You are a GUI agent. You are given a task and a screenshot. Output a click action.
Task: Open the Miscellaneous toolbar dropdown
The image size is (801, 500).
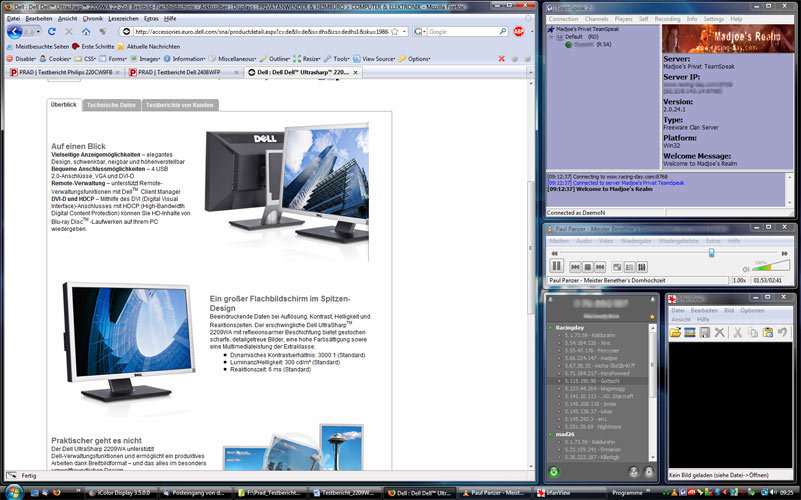coord(232,59)
